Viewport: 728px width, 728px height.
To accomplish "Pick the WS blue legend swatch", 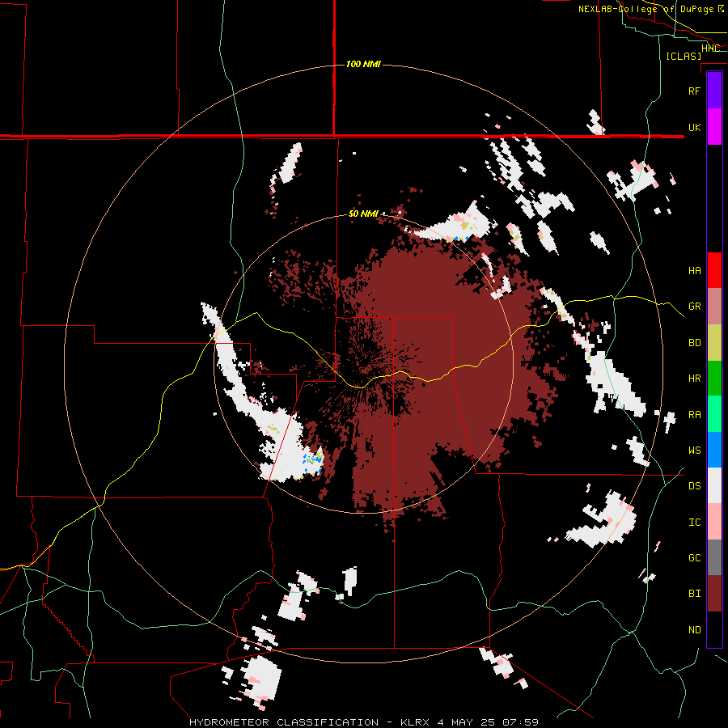I will tap(714, 450).
